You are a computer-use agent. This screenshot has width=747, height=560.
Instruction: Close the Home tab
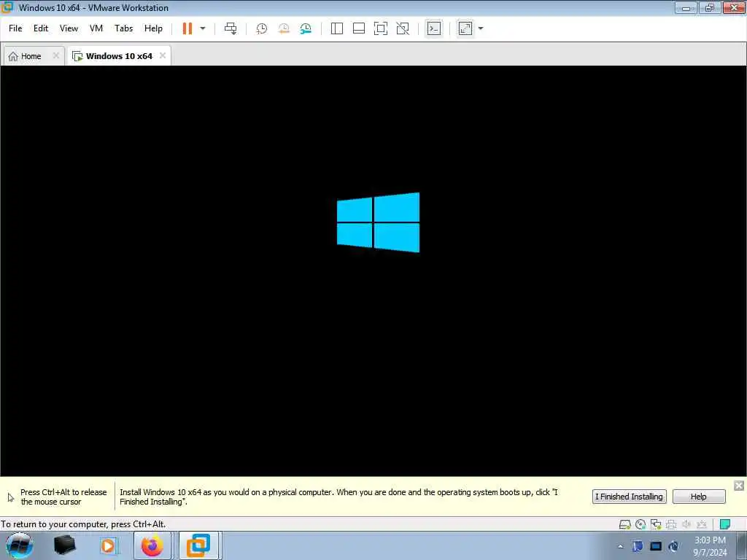[x=55, y=55]
